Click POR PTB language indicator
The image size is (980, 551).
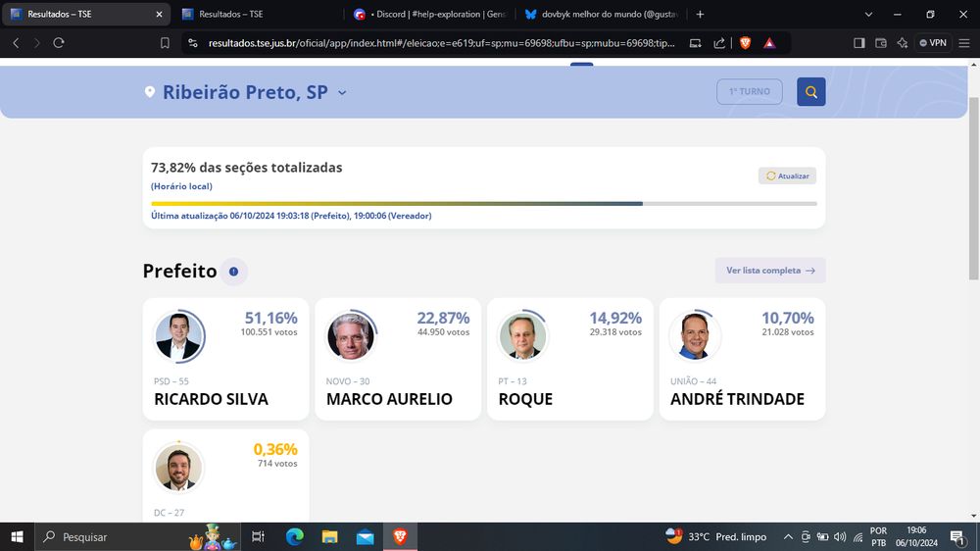[x=878, y=536]
